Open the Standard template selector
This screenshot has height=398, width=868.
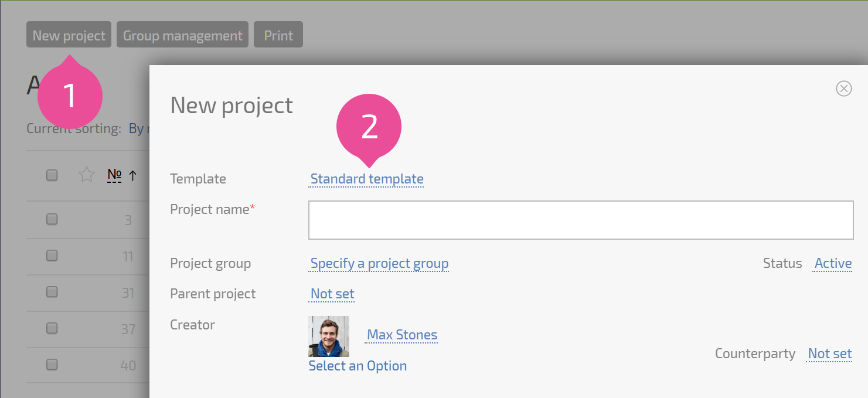367,179
